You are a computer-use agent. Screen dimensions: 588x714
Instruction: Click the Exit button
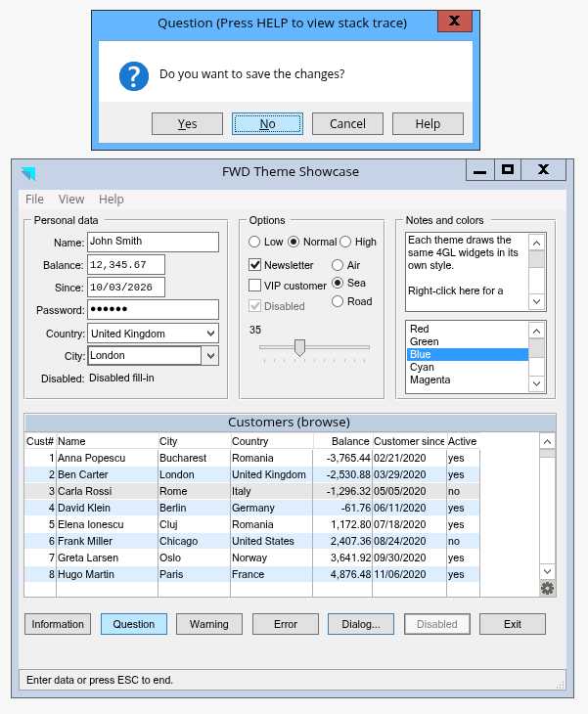513,624
